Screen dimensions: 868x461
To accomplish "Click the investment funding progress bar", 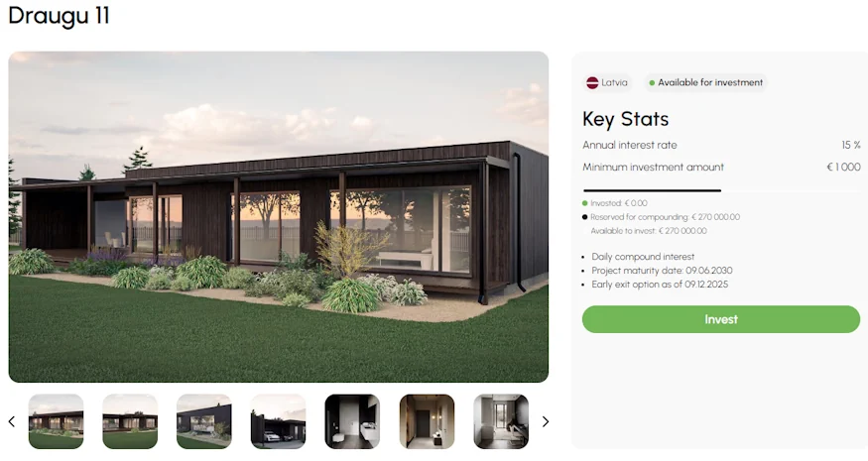I will (721, 190).
